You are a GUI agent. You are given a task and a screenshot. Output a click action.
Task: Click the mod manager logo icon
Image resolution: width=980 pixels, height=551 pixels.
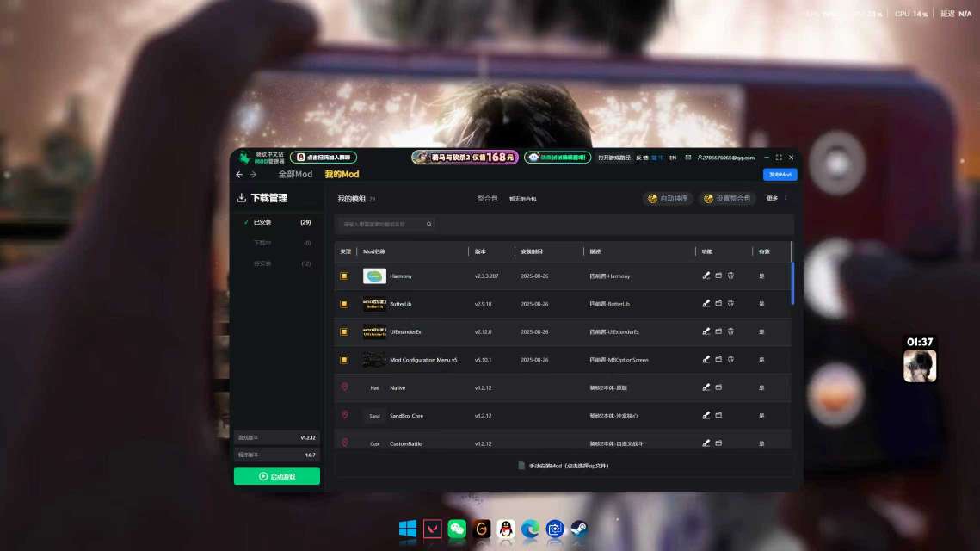coord(245,158)
